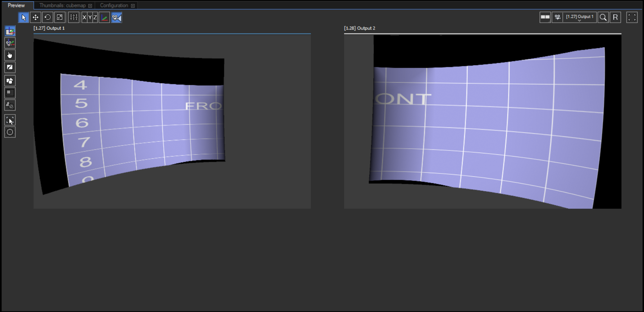Toggle the Y axis constraint

[x=90, y=17]
